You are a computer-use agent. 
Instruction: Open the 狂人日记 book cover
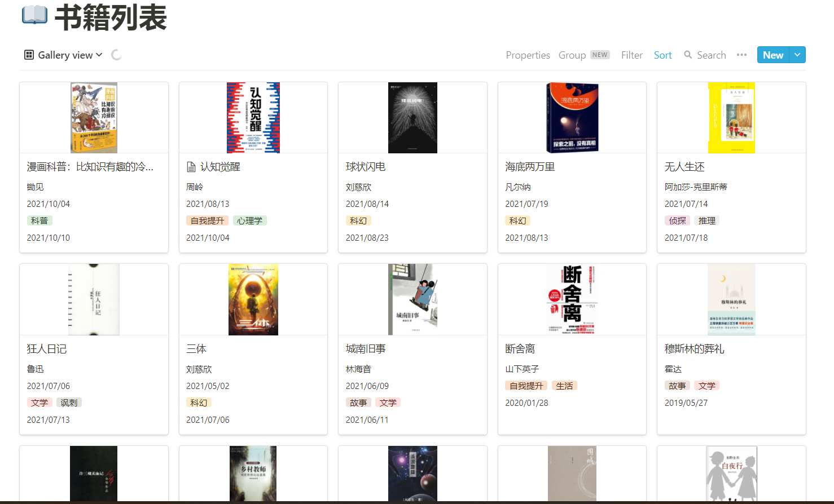click(x=94, y=299)
